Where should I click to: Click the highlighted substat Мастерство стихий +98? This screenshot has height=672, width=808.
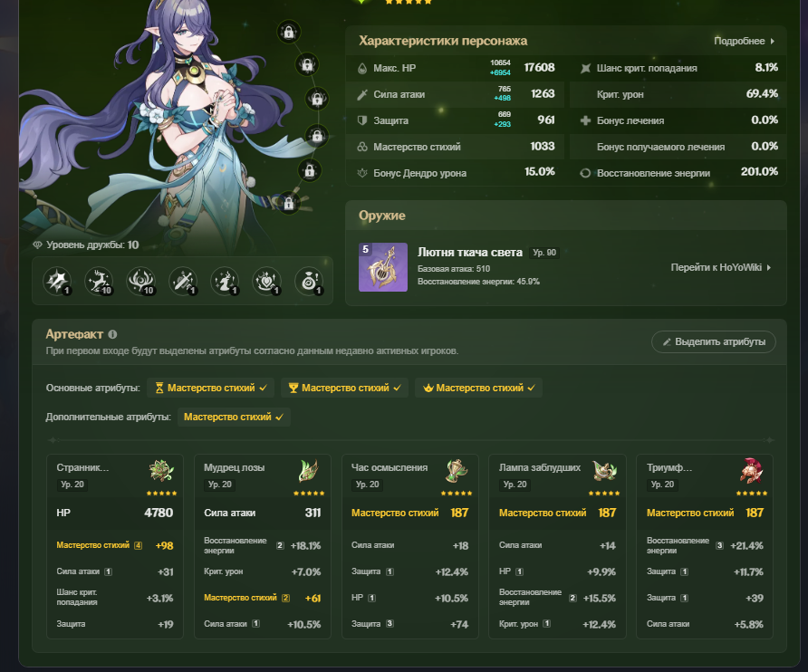click(115, 546)
